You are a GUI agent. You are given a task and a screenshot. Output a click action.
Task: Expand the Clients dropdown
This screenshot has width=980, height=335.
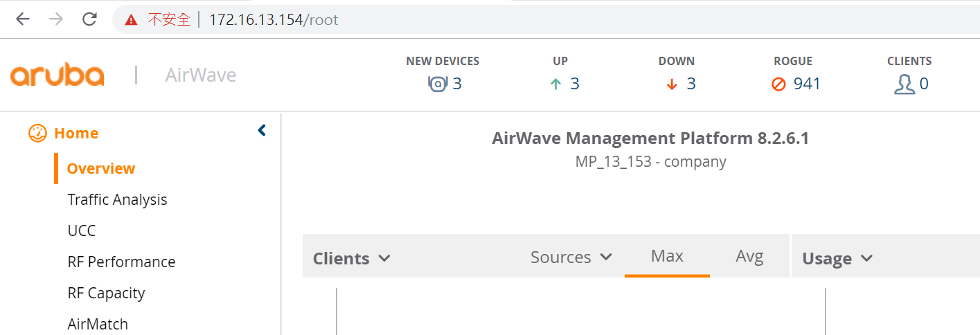(352, 258)
